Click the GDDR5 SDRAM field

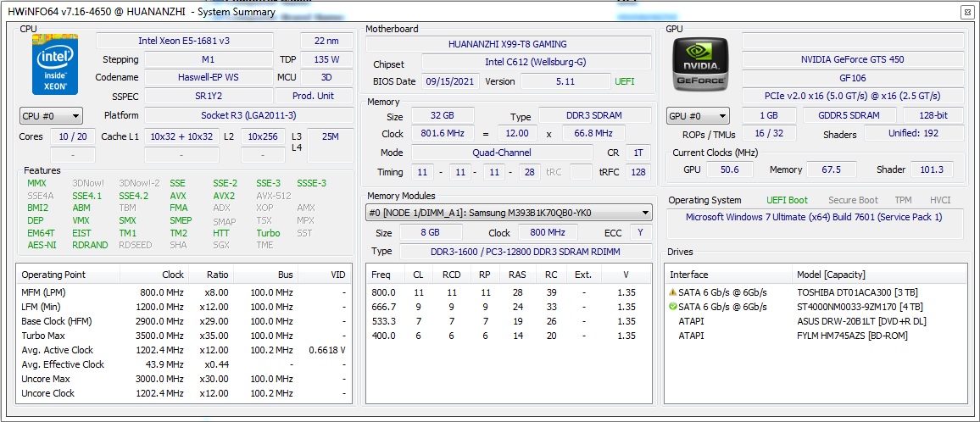(849, 115)
